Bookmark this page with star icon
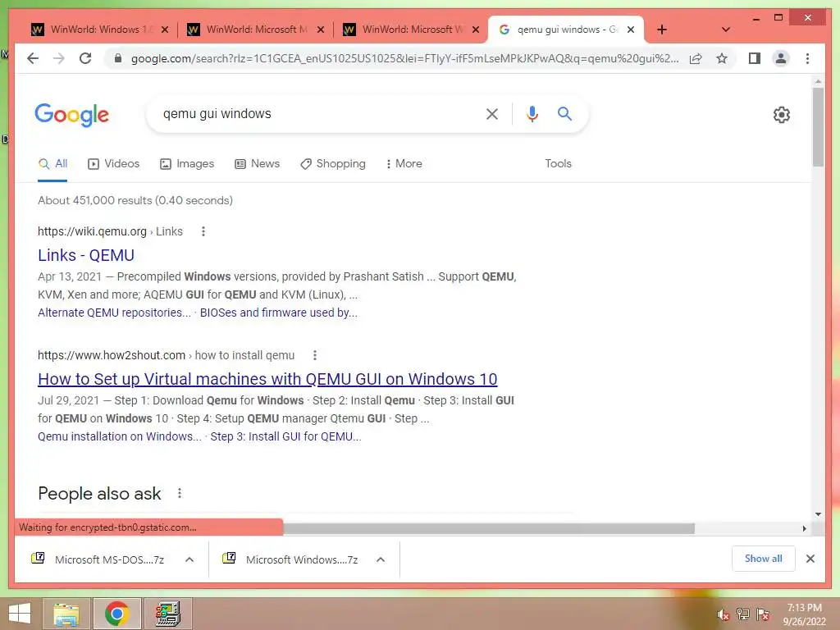This screenshot has width=840, height=630. pyautogui.click(x=722, y=58)
